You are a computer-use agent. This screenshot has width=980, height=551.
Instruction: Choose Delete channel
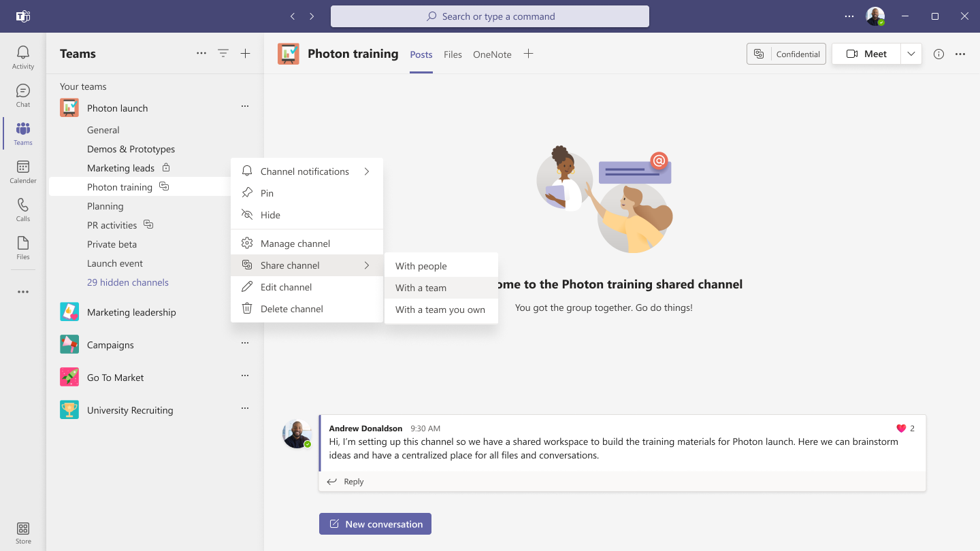pos(307,309)
